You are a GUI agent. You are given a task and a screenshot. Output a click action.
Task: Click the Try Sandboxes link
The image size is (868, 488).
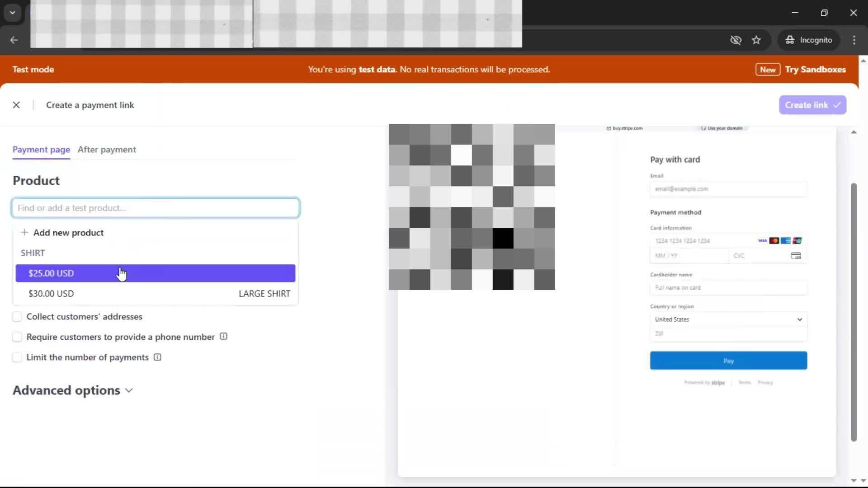coord(815,70)
